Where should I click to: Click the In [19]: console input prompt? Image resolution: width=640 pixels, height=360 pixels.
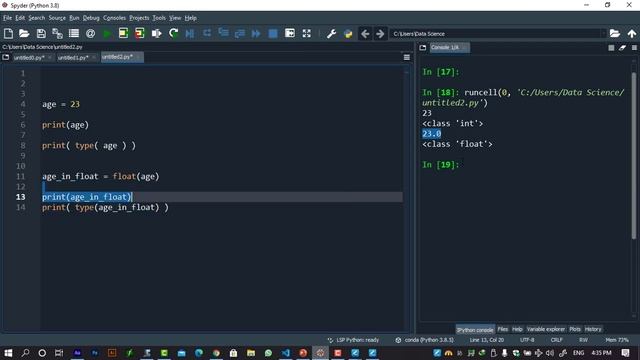tap(441, 165)
